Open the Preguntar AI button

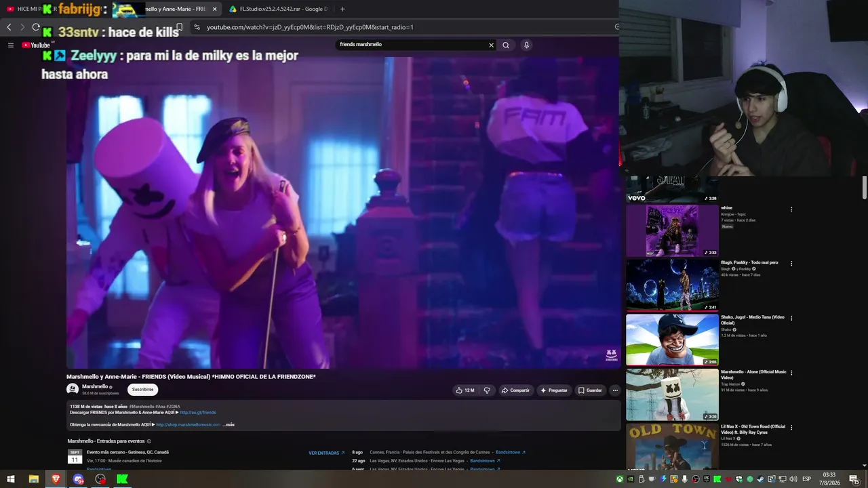pos(554,390)
